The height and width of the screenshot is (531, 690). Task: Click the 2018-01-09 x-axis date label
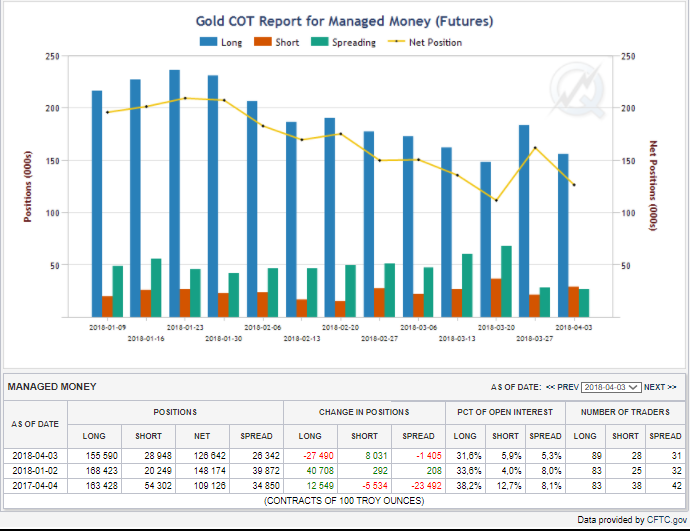107,328
